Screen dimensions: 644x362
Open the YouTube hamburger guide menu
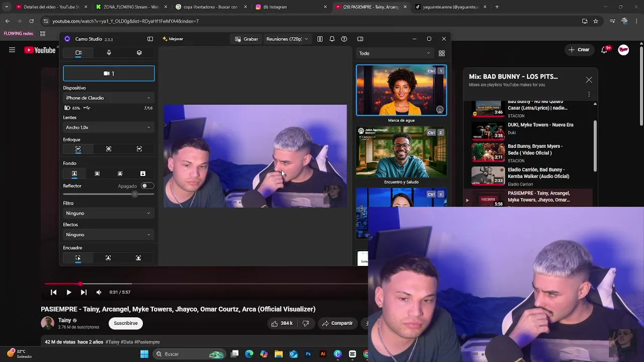point(12,50)
